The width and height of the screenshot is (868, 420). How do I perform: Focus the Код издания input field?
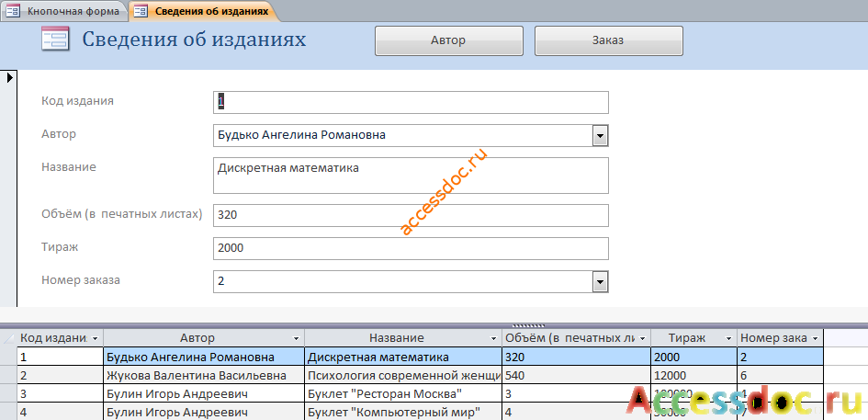pos(411,103)
